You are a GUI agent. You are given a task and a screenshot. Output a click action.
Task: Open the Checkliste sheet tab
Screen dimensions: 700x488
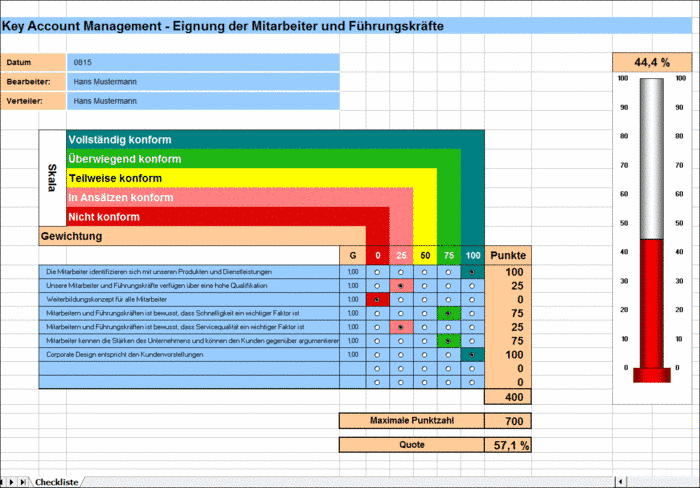tap(57, 482)
